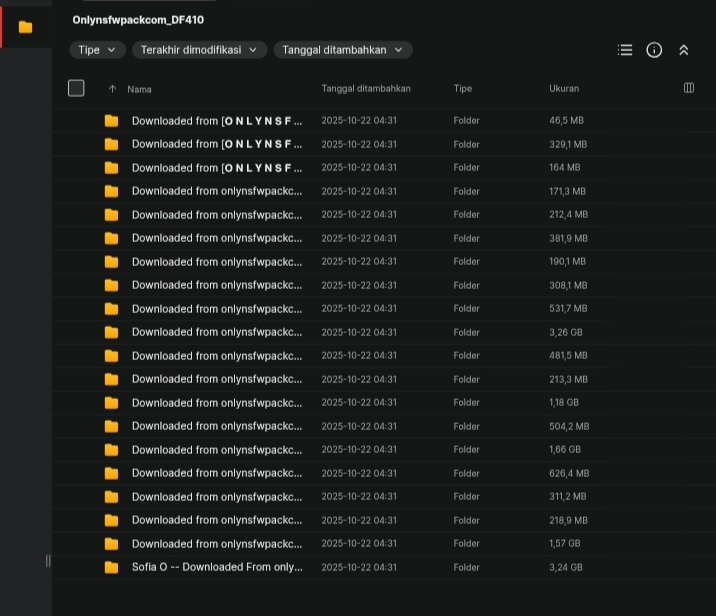Switch to list view using the toolbar icon
This screenshot has width=716, height=616.
[625, 50]
